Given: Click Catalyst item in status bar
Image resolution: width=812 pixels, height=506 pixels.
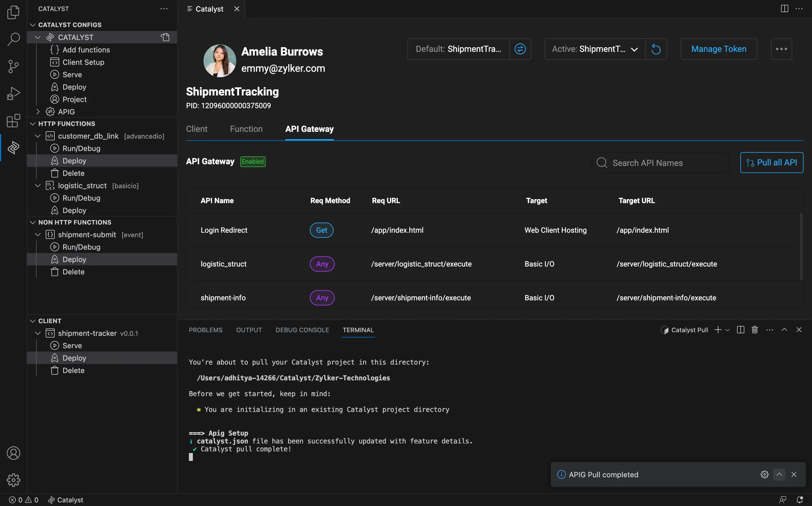Looking at the screenshot, I should point(65,500).
